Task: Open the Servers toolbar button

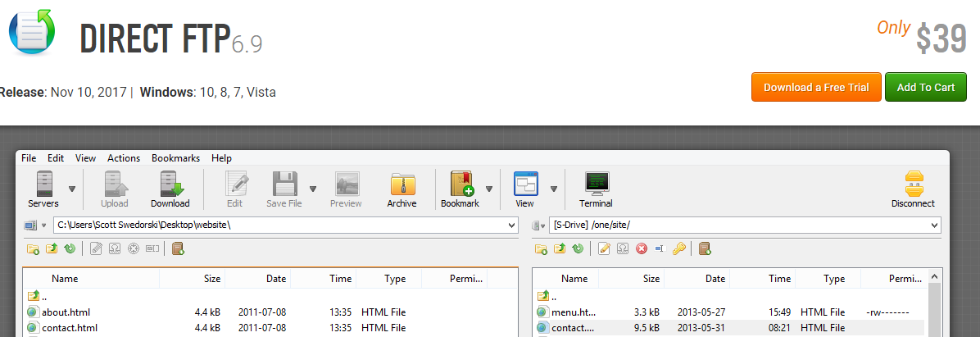Action: point(43,190)
